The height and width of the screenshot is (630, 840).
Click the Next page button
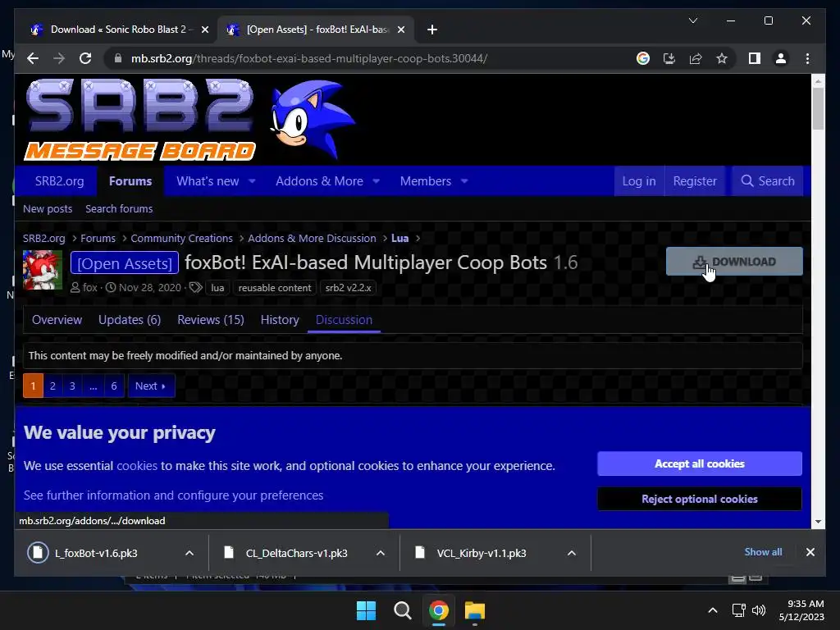pyautogui.click(x=151, y=386)
